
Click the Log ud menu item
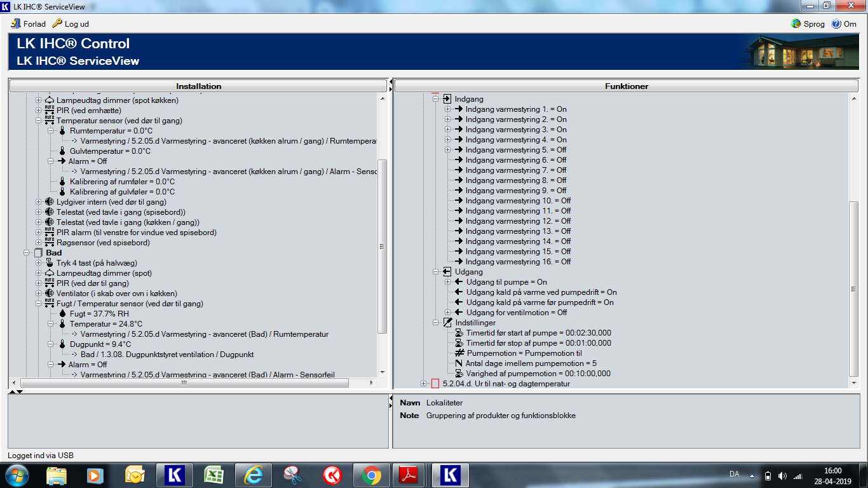71,24
